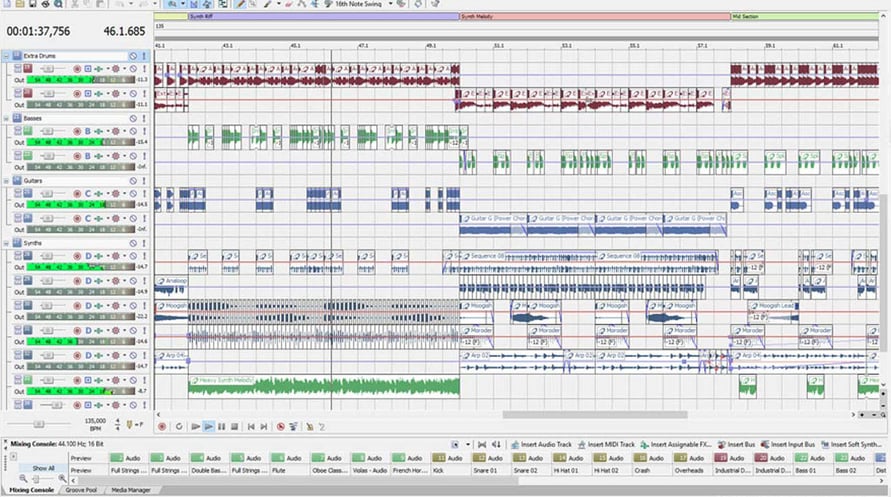Open bus B assignment on first bass track
The width and height of the screenshot is (891, 497).
[x=88, y=131]
